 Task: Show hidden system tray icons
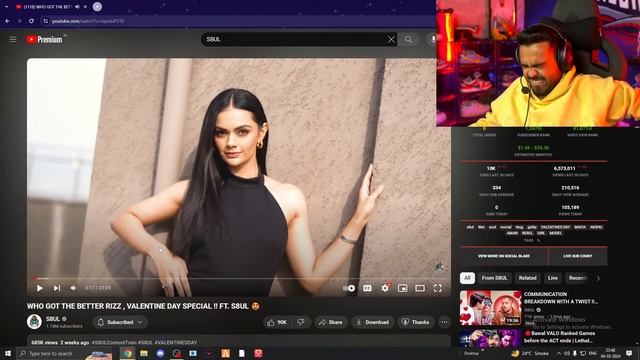tap(559, 353)
